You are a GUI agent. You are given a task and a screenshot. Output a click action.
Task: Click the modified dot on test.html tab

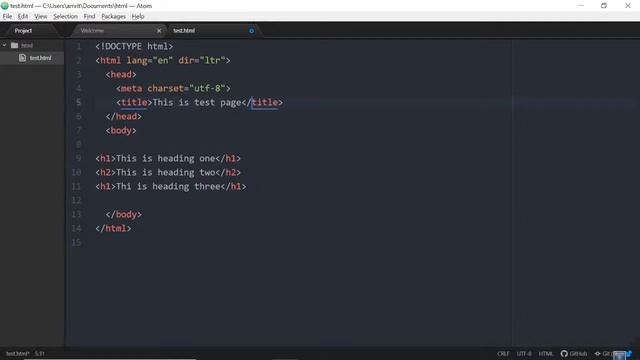251,31
